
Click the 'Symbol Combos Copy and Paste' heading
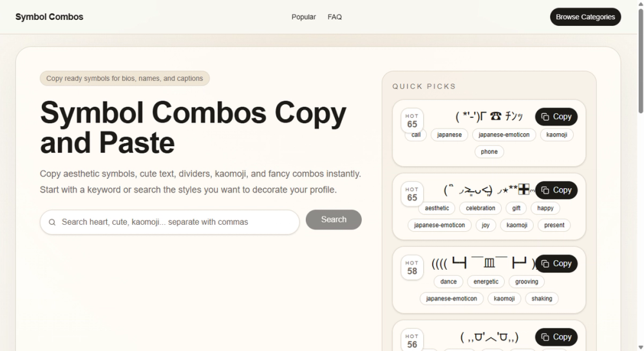tap(193, 128)
